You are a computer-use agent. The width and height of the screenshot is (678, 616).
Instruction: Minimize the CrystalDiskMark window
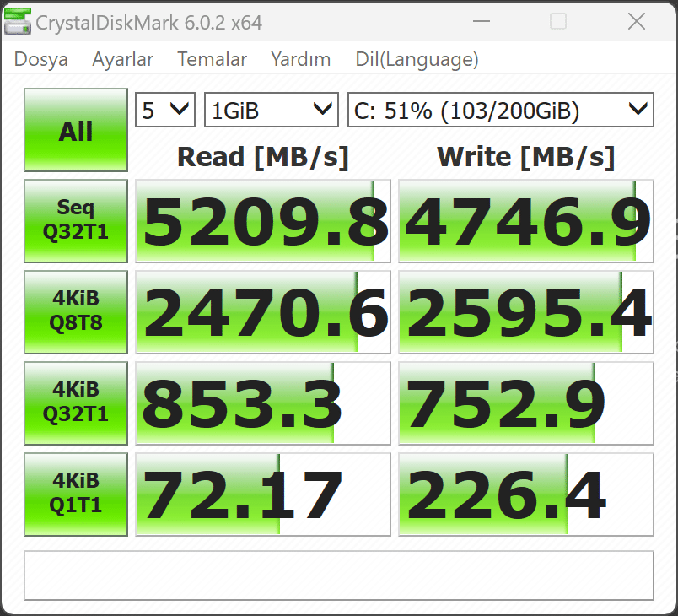482,21
